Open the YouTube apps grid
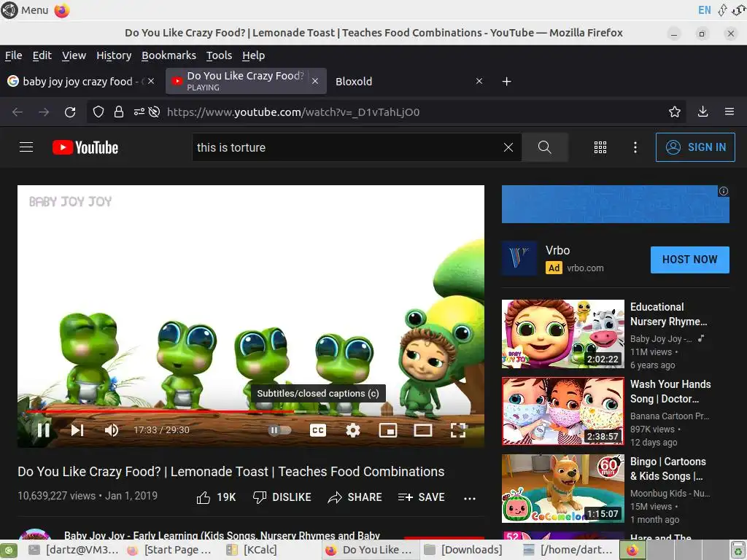Screen dimensions: 747x560 (600, 147)
